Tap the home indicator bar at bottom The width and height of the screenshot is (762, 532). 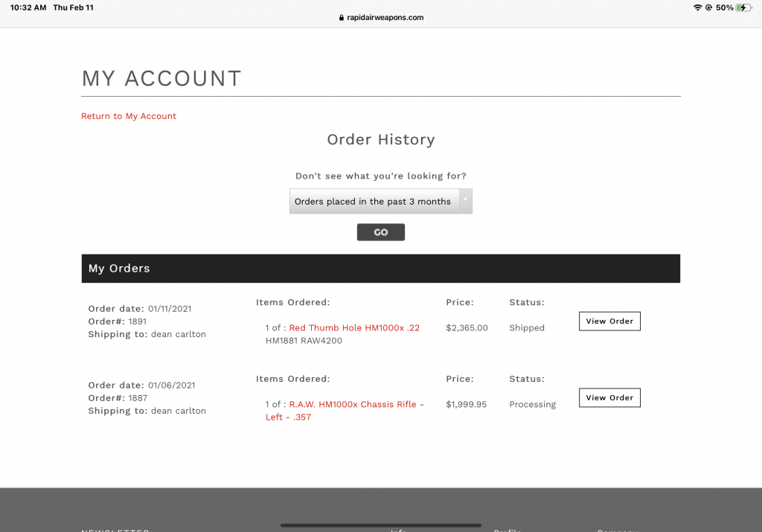[380, 525]
